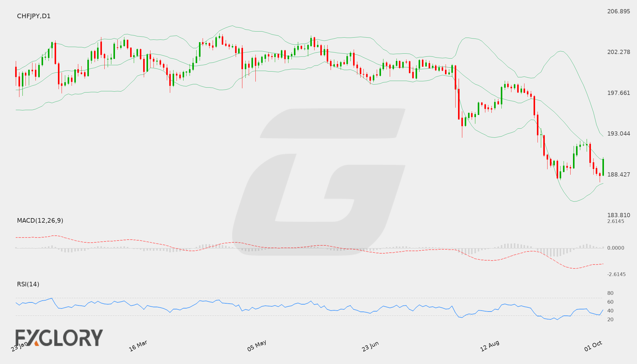The height and width of the screenshot is (364, 637).
Task: Click the 193.044 price axis label
Action: (618, 133)
